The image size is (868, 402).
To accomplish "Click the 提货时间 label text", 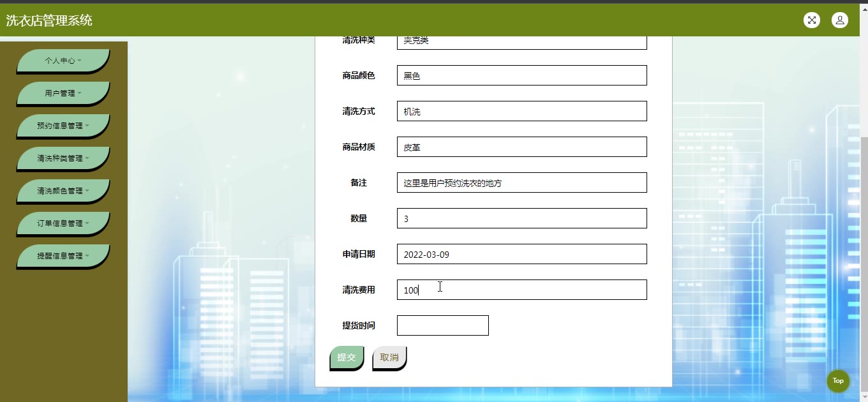I will pos(359,325).
